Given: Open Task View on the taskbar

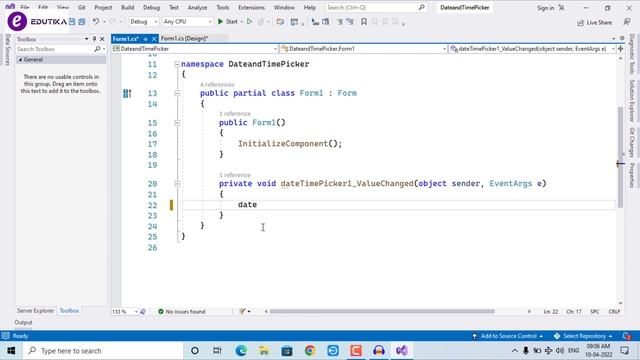Looking at the screenshot, I should [217, 351].
